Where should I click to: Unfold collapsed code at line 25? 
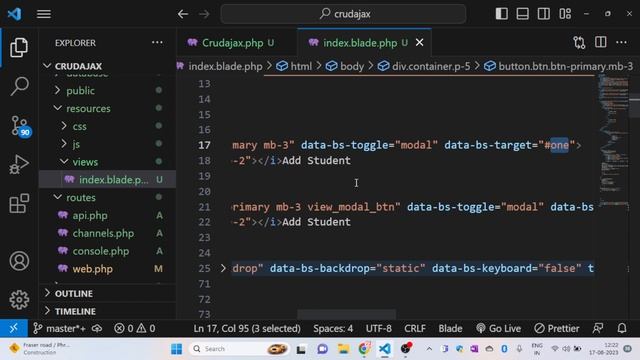tap(223, 268)
